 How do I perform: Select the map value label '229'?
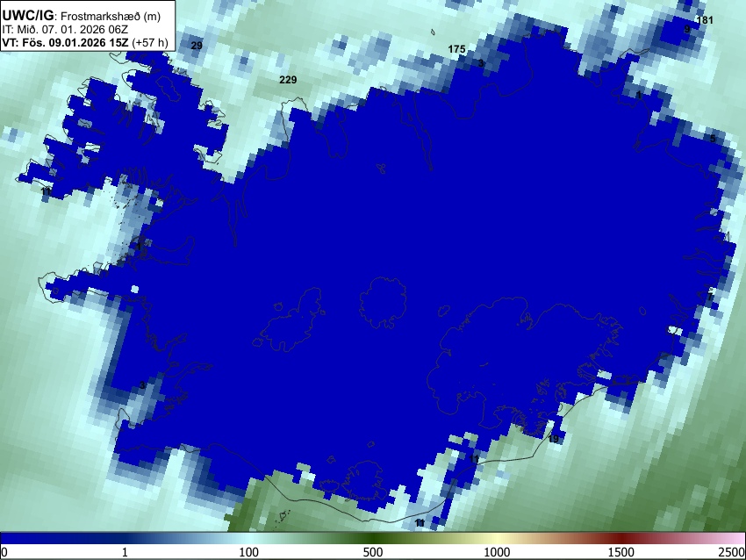[x=288, y=80]
